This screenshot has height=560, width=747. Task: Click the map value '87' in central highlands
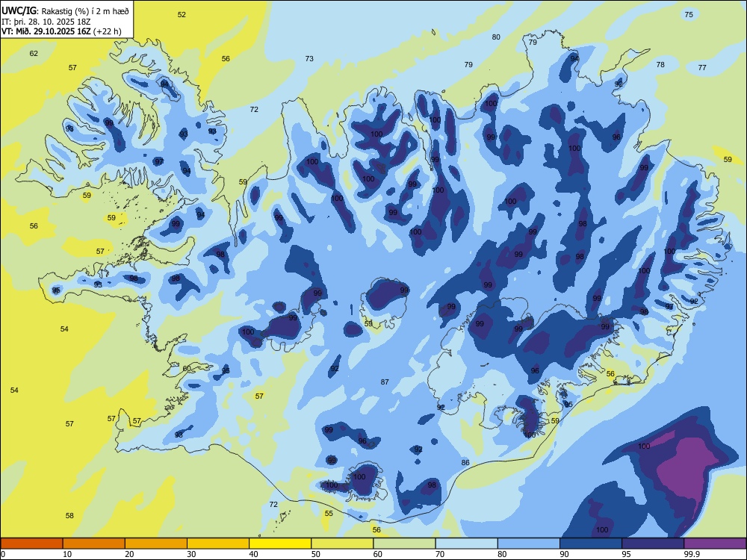[x=385, y=382]
